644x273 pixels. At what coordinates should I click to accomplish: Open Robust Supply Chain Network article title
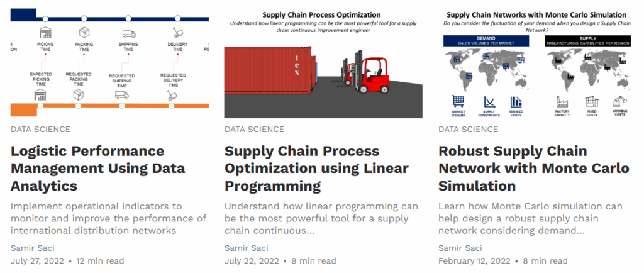[513, 169]
